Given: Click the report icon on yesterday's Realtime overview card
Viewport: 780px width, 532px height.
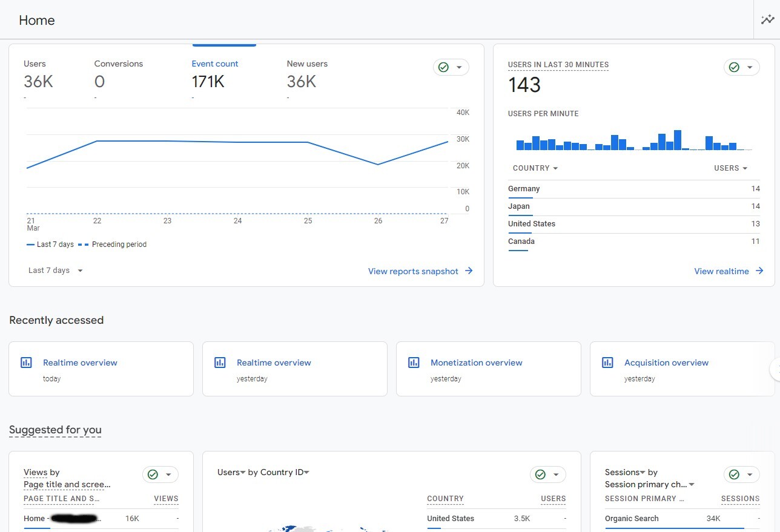Looking at the screenshot, I should tap(220, 363).
